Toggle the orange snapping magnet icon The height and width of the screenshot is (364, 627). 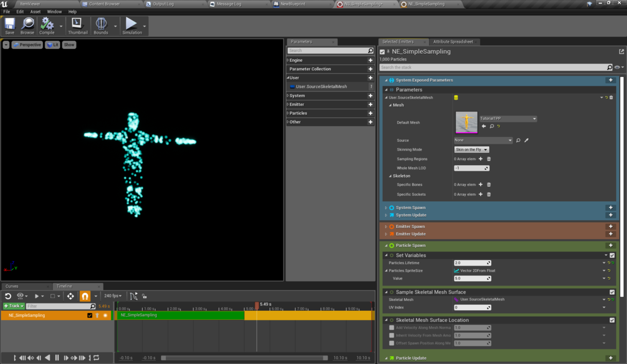84,296
